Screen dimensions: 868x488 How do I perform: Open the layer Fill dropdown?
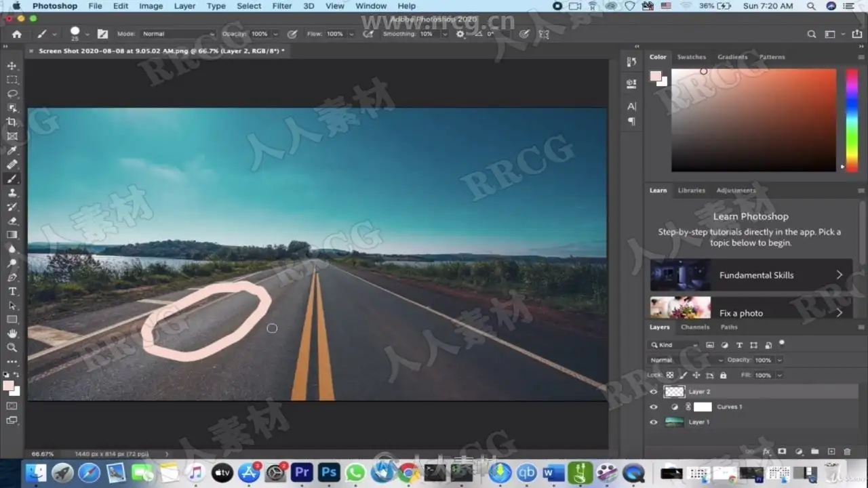coord(779,375)
